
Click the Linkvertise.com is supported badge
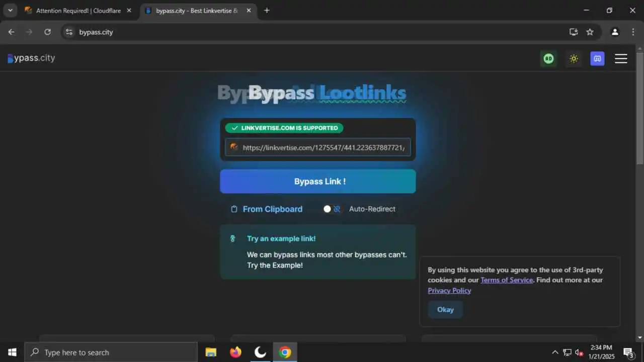[284, 128]
